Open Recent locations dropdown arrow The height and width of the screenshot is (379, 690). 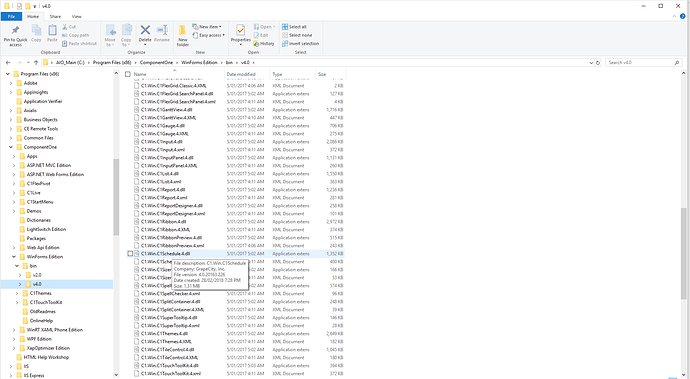tap(28, 63)
